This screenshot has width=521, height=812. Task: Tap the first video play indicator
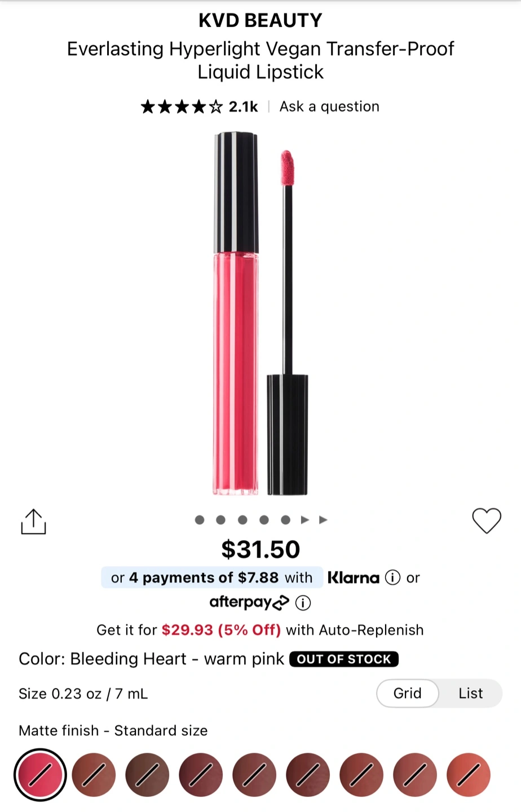pos(305,520)
